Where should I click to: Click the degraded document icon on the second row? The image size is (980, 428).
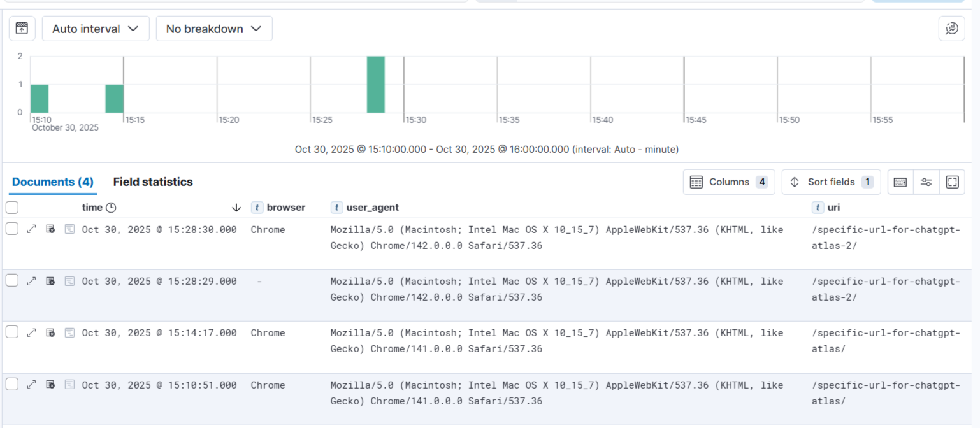pyautogui.click(x=50, y=280)
